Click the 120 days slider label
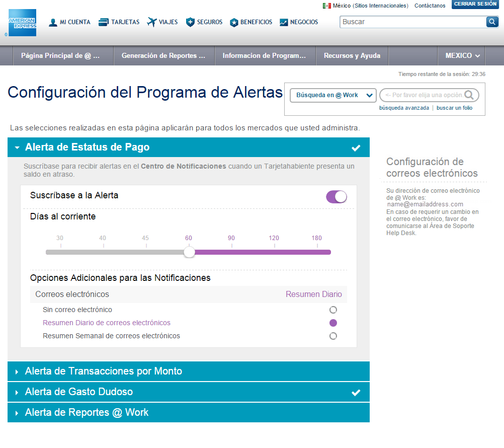The height and width of the screenshot is (448, 504). point(274,238)
